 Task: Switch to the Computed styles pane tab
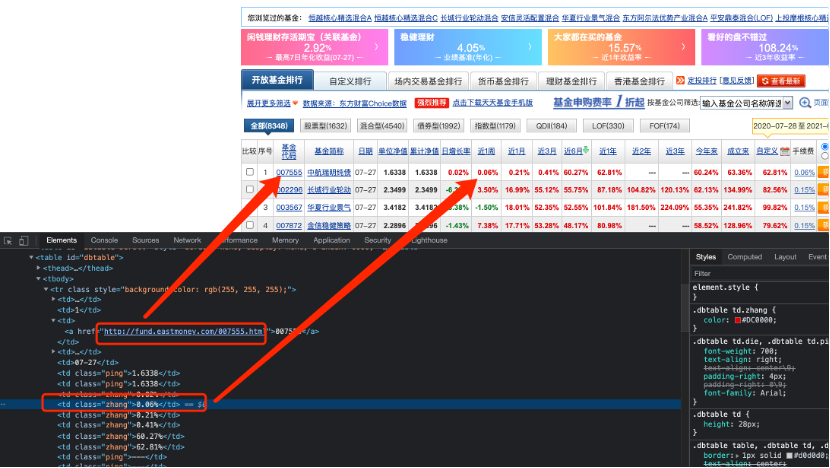[x=744, y=257]
